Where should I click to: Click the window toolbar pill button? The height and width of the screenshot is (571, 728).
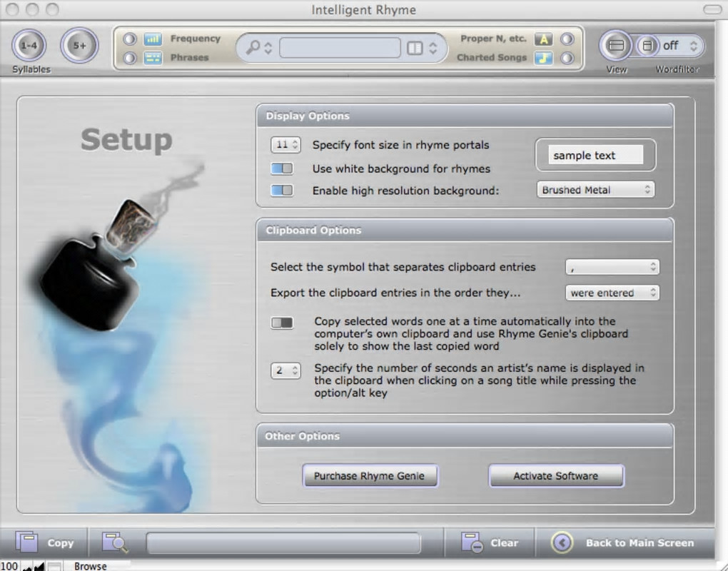[x=712, y=9]
